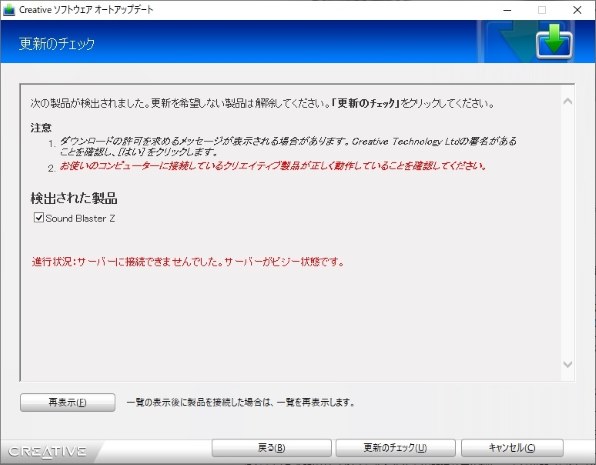Screen dimensions: 596x465
Task: Click the red 進行状況 server error status text
Action: [x=188, y=262]
